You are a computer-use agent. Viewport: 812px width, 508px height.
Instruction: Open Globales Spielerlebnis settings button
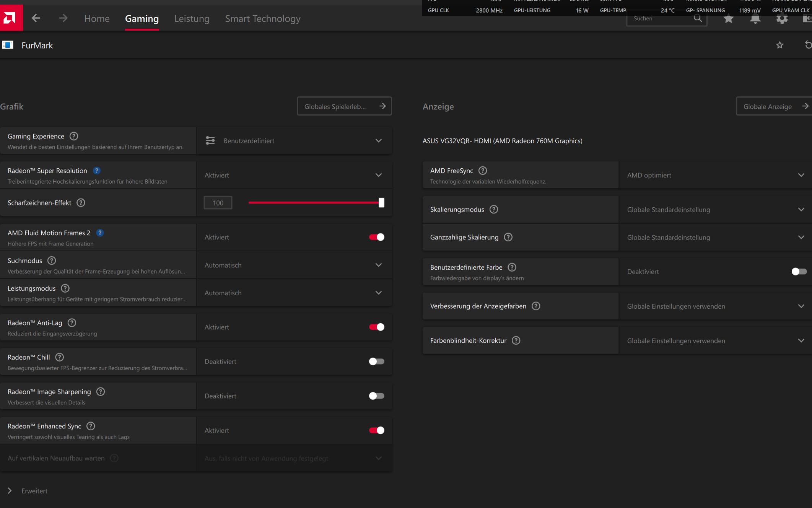[344, 106]
